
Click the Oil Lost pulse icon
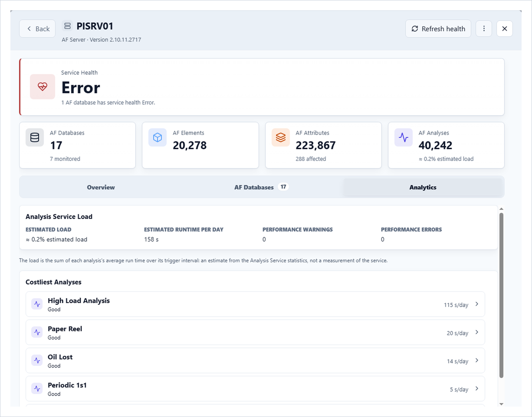click(x=37, y=361)
